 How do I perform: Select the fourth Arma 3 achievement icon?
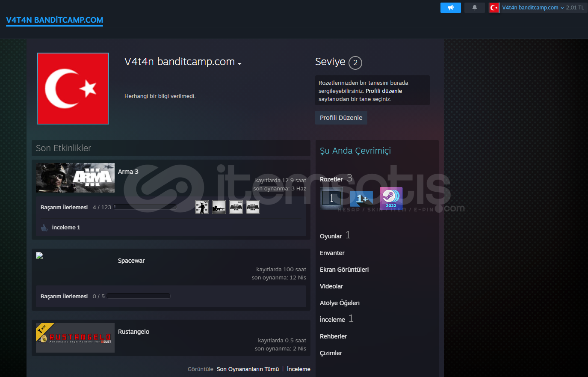click(x=253, y=207)
